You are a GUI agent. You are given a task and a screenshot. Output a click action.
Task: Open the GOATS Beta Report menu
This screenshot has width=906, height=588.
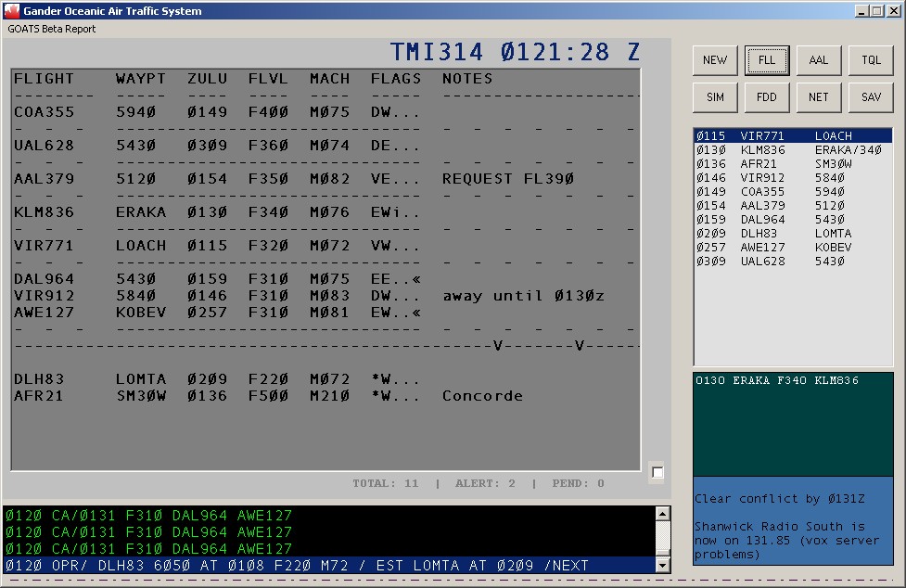point(51,29)
